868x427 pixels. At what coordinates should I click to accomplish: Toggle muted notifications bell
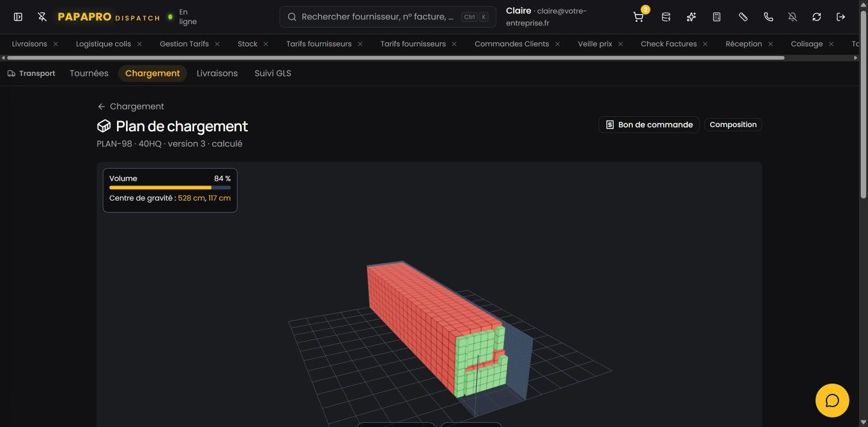pyautogui.click(x=793, y=17)
